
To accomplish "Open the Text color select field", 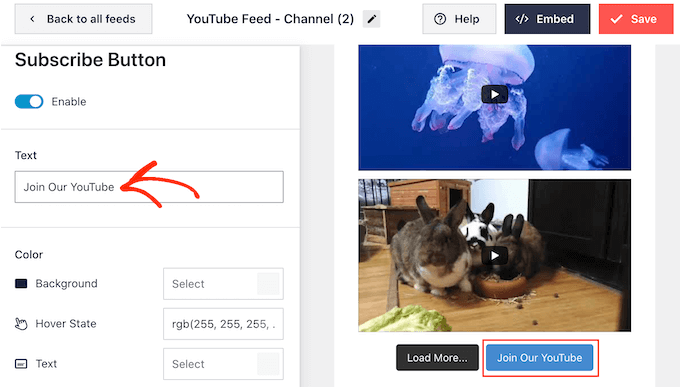I will [x=223, y=364].
